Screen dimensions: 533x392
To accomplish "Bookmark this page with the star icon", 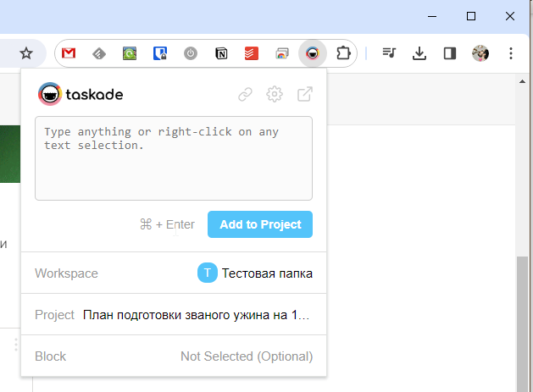I will tap(25, 53).
